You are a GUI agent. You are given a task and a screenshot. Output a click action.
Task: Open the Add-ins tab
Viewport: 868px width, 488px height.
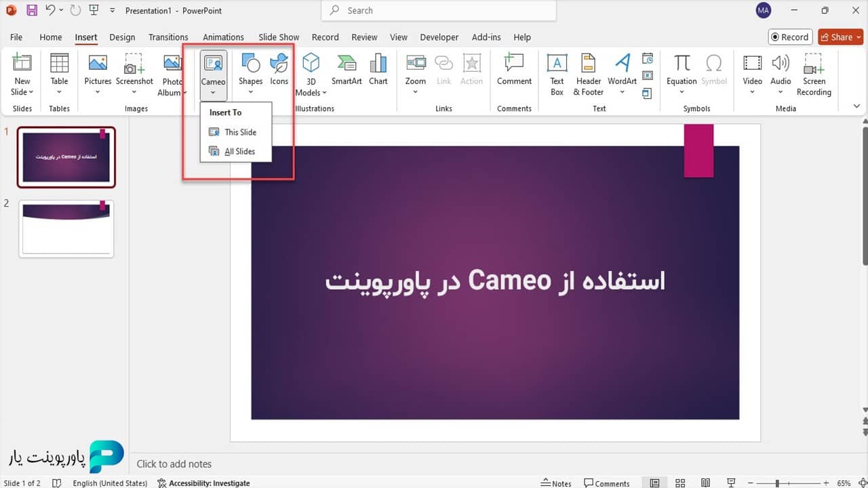pos(486,37)
